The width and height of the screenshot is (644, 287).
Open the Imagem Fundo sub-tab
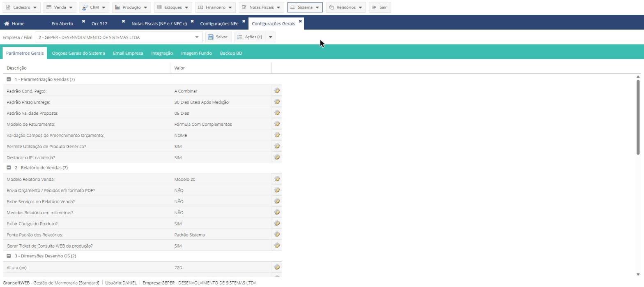pos(196,53)
